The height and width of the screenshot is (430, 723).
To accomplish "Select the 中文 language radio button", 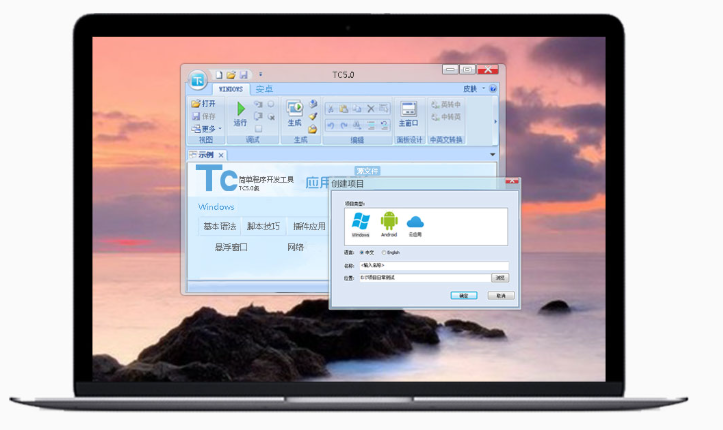I will click(362, 253).
